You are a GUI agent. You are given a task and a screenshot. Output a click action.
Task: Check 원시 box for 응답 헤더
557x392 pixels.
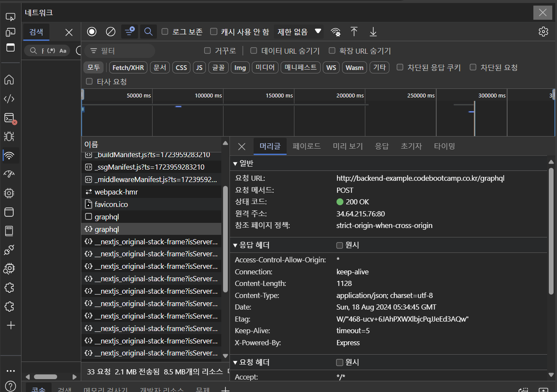[x=340, y=246]
